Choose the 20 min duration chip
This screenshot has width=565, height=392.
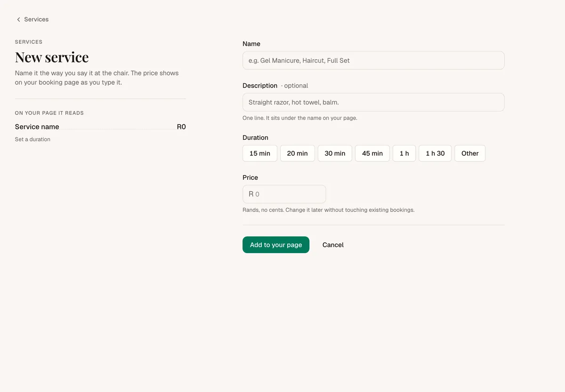[298, 153]
